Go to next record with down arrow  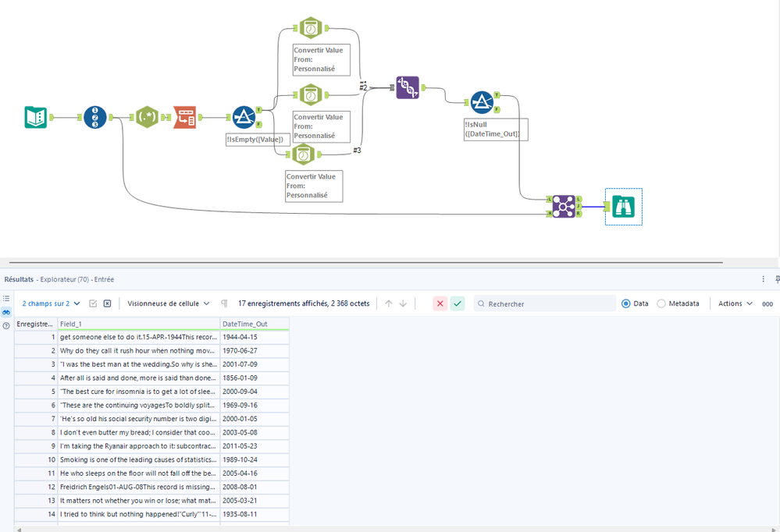pos(404,303)
